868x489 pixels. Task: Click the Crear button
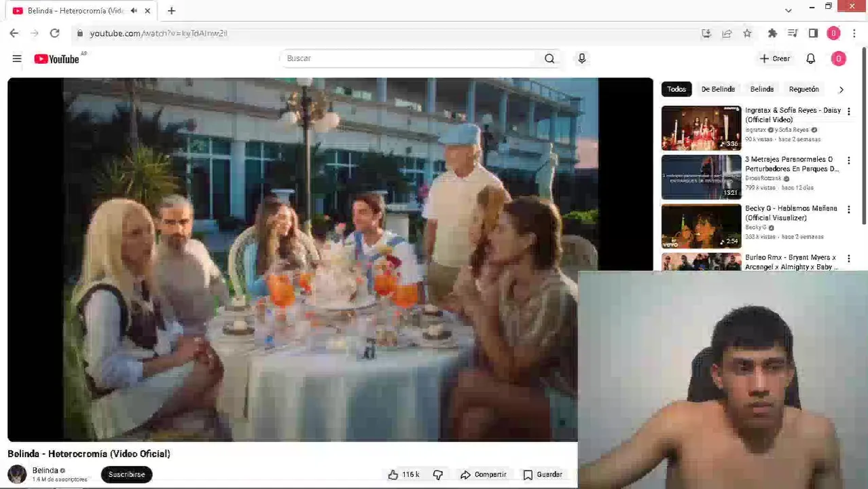point(775,59)
